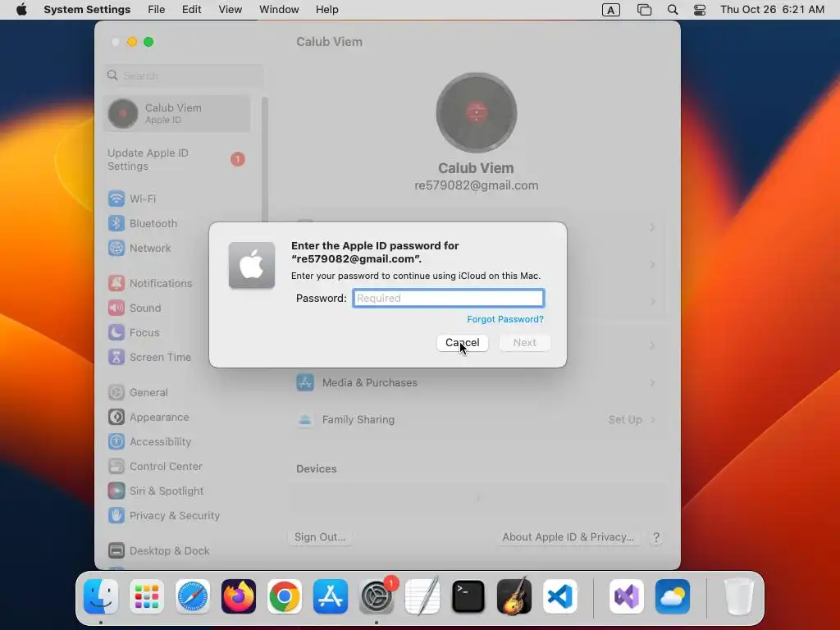Open the Help menu
This screenshot has height=630, width=840.
[326, 10]
